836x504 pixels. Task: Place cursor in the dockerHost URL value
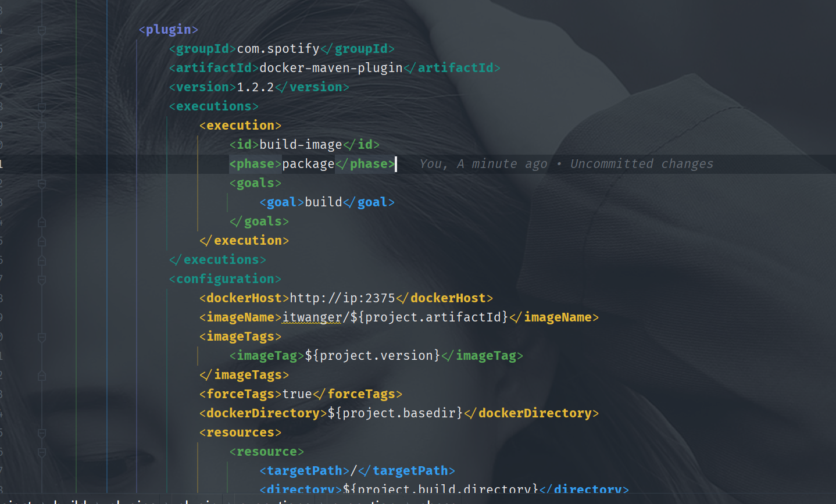pyautogui.click(x=342, y=298)
